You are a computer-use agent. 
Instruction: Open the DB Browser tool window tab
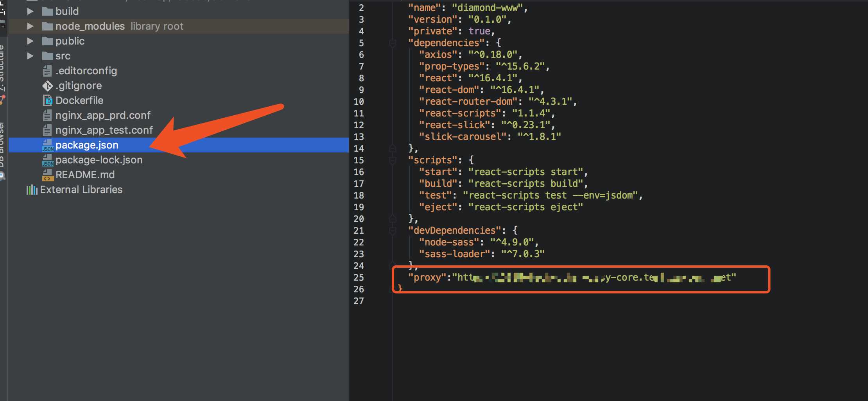(x=3, y=145)
